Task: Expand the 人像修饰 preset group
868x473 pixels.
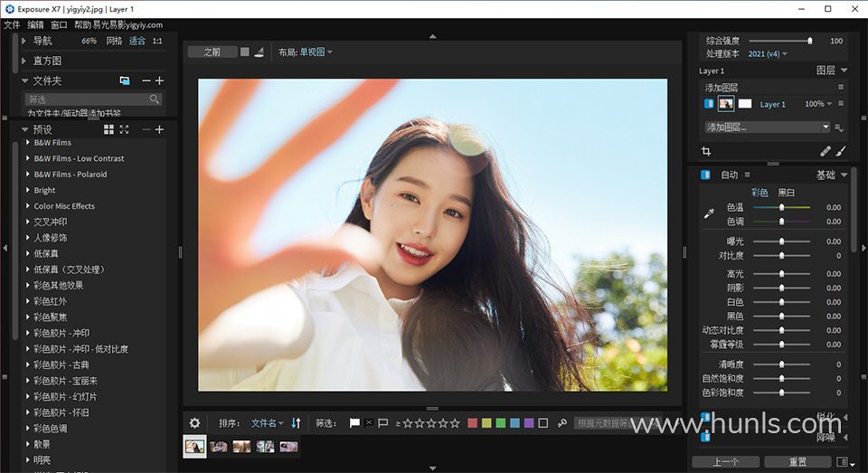Action: click(28, 237)
